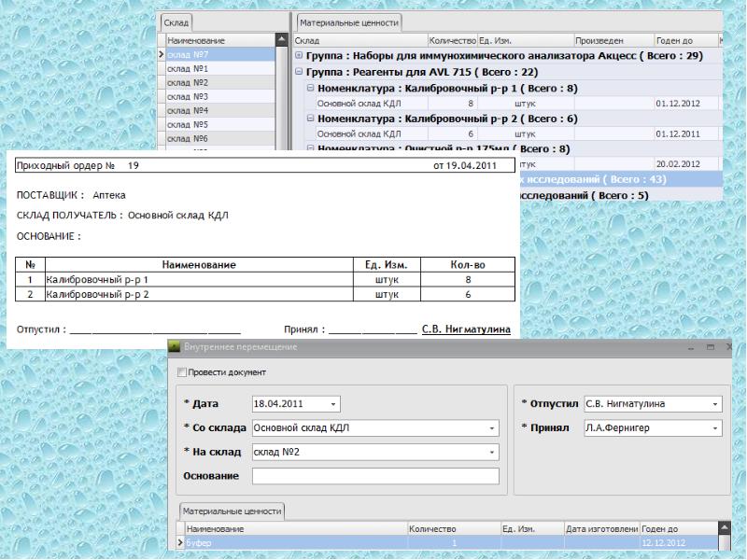
Task: Click the Внутреннее перемещение window title icon
Action: [174, 347]
